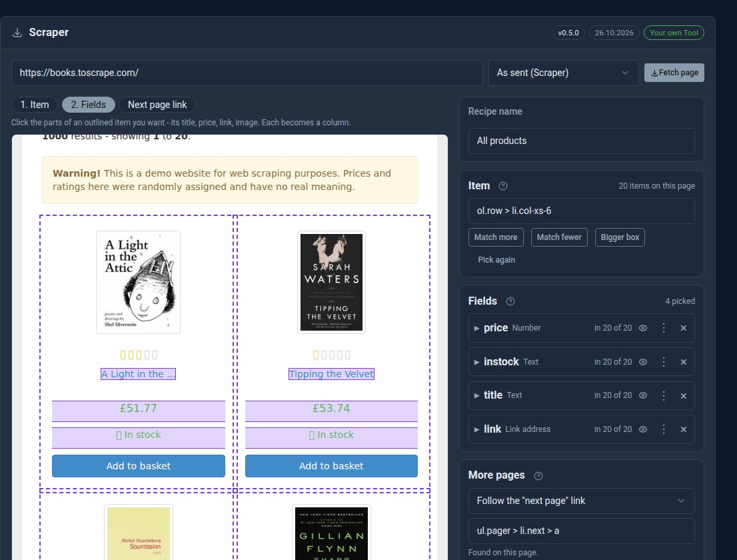This screenshot has width=737, height=560.
Task: Click the Pick again link
Action: (x=496, y=260)
